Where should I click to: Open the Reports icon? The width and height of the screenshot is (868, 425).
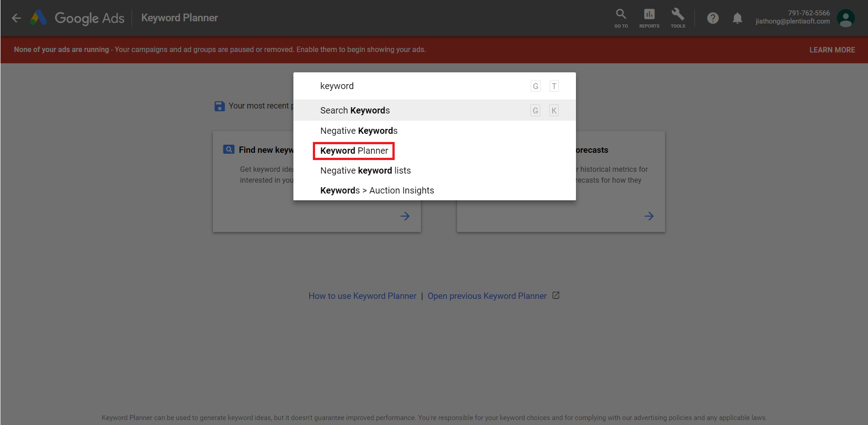pyautogui.click(x=649, y=18)
